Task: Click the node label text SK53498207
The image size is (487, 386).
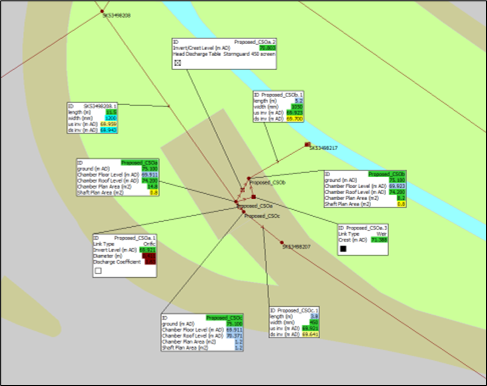Action: (296, 247)
